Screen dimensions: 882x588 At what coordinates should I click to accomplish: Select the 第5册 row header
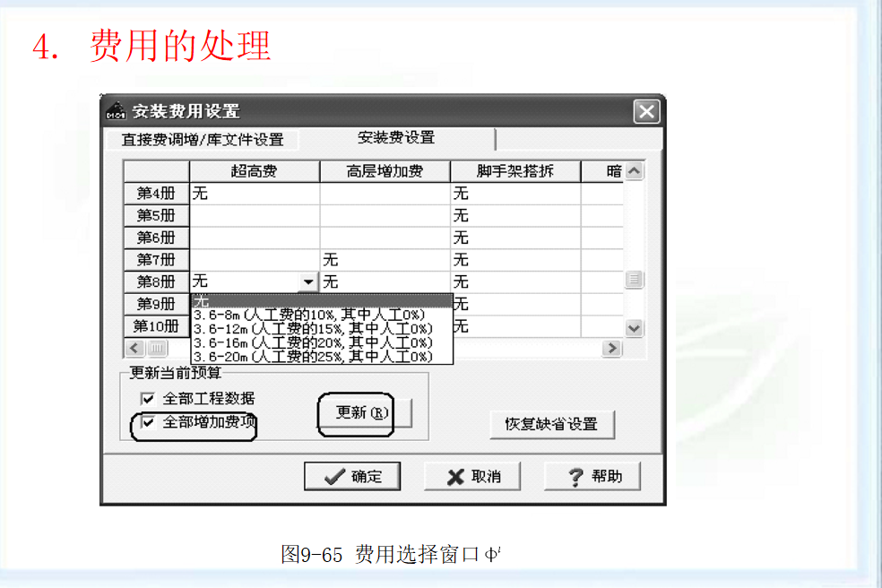tap(155, 215)
